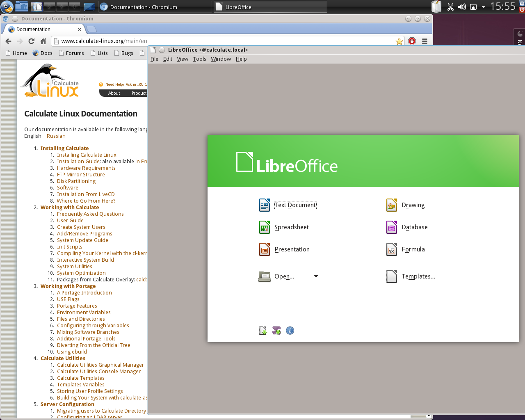Open a new tab in Chromium
The image size is (525, 420).
tap(91, 29)
